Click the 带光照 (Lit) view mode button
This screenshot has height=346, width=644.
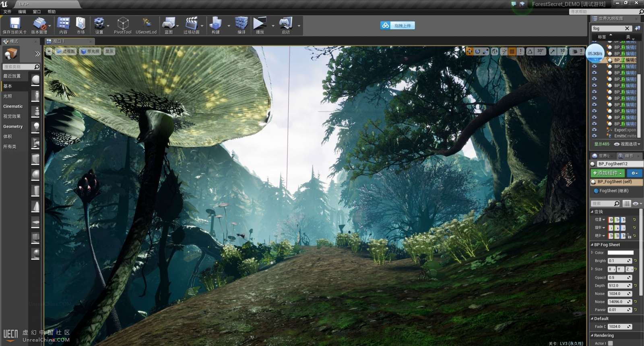point(91,52)
